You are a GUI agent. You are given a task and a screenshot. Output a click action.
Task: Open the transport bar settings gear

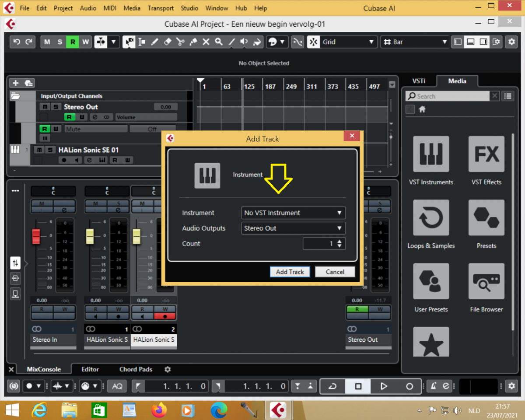(x=511, y=386)
